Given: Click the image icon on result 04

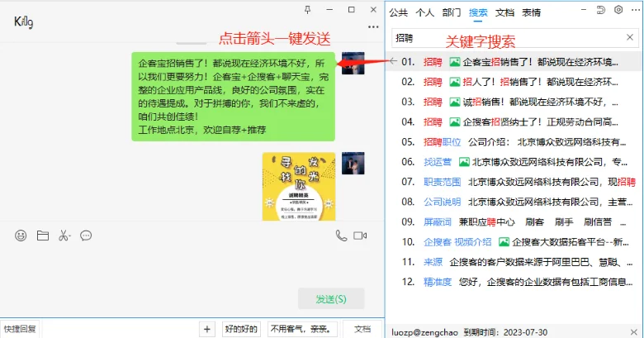Looking at the screenshot, I should pyautogui.click(x=455, y=122).
